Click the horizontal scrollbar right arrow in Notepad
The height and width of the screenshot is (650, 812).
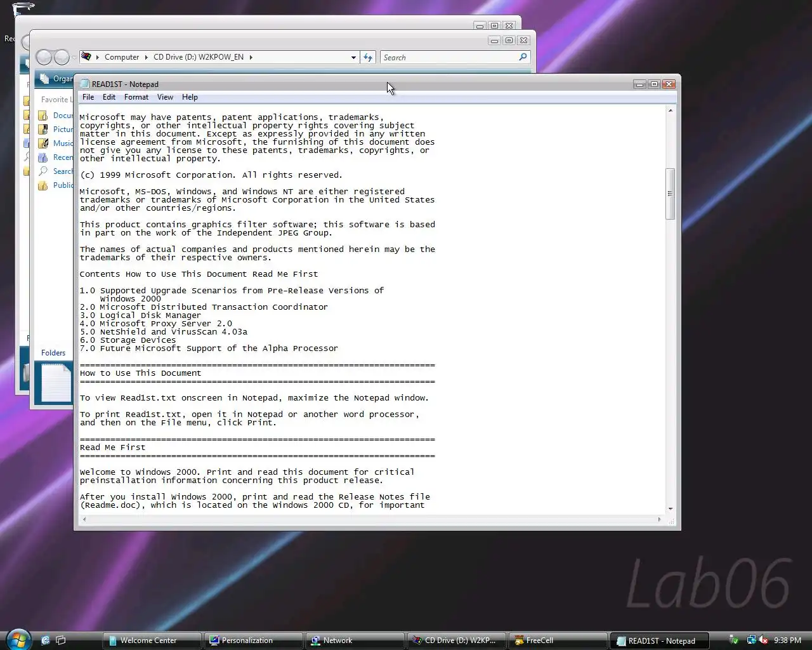pos(660,519)
